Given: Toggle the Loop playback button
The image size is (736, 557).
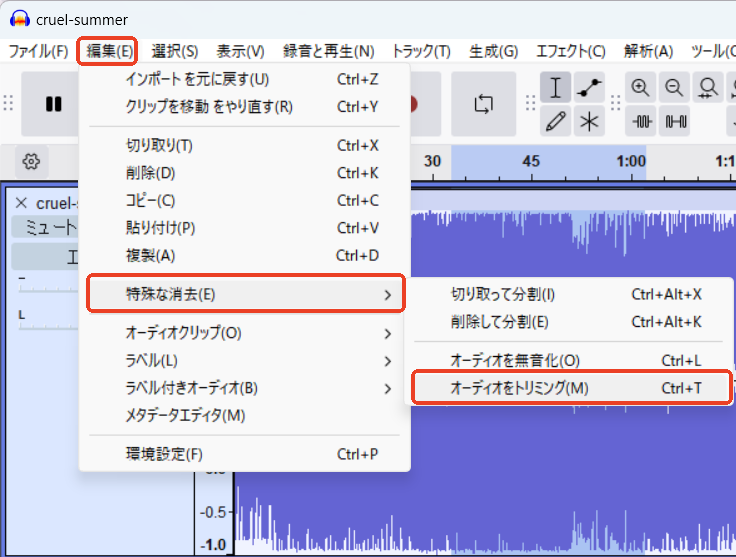Looking at the screenshot, I should tap(484, 104).
